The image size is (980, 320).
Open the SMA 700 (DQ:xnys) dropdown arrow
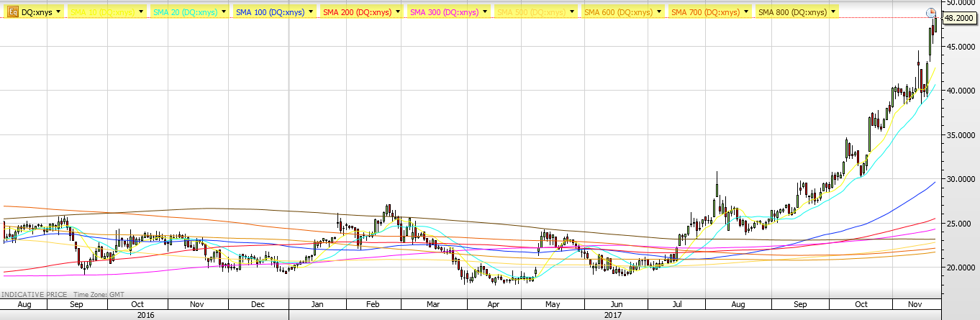click(745, 12)
